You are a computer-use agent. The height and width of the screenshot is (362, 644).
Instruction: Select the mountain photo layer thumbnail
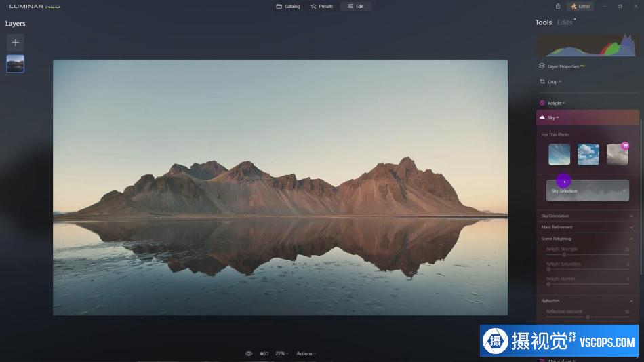coord(16,64)
